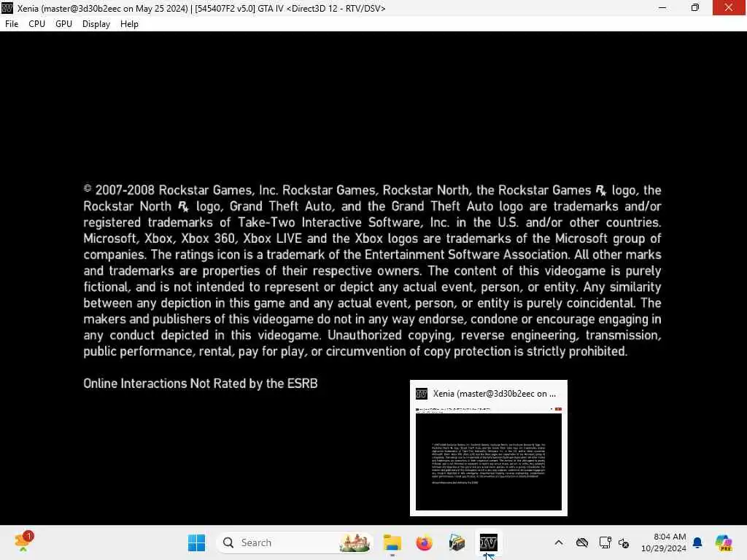Open the widgets icon with a badge
747x560 pixels.
pyautogui.click(x=23, y=542)
